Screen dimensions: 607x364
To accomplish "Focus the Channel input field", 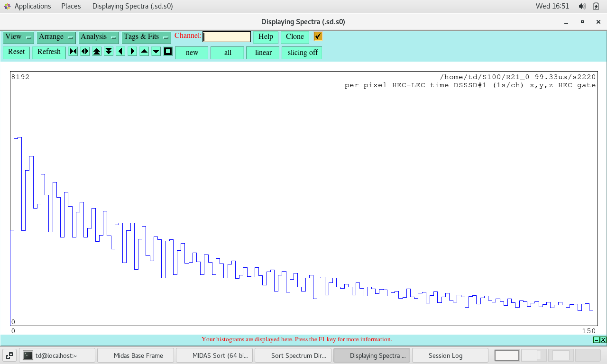I will click(227, 37).
